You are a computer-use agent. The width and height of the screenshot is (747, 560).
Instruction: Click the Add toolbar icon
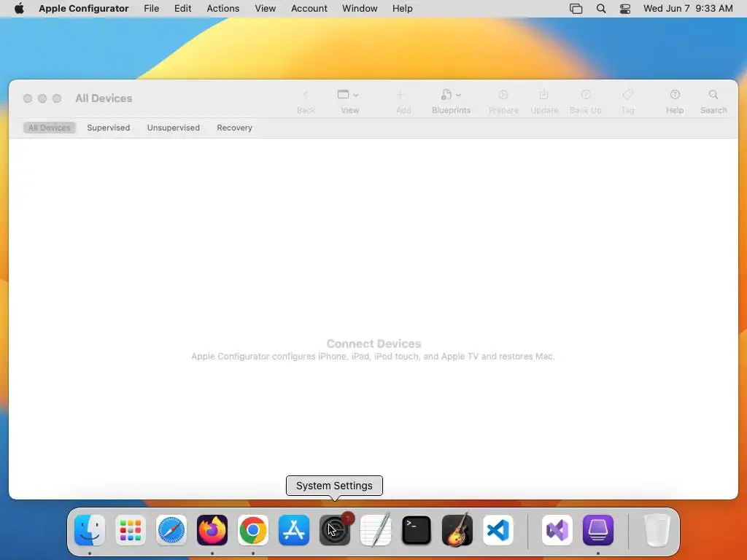(403, 101)
